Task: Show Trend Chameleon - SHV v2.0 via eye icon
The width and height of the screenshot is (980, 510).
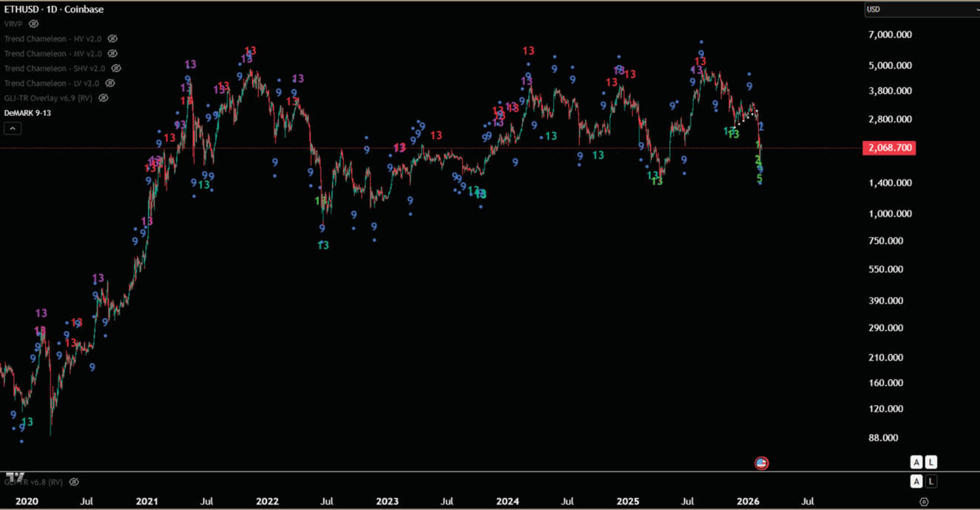Action: click(116, 68)
